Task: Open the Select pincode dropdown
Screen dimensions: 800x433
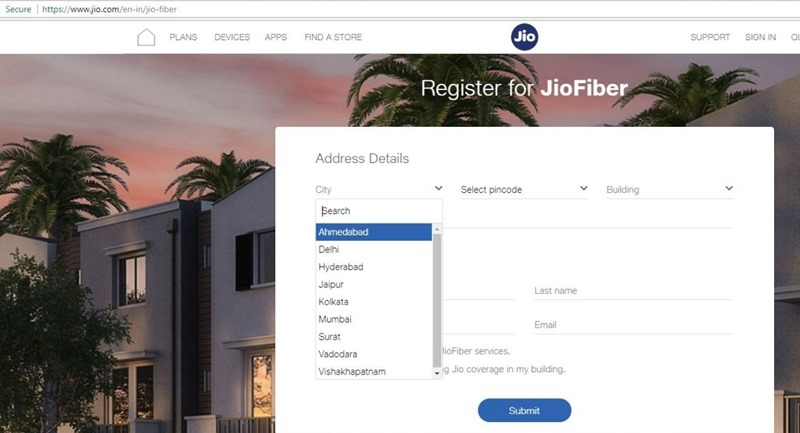Action: (524, 189)
